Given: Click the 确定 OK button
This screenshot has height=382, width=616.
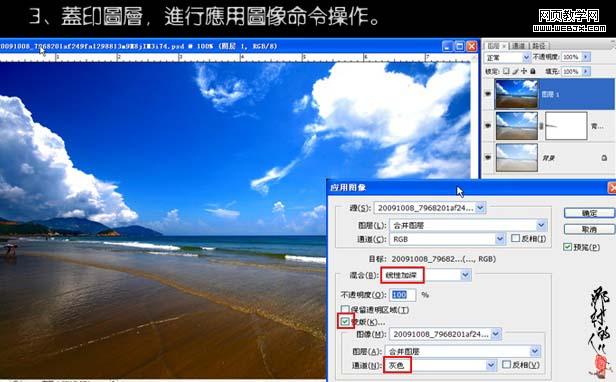Looking at the screenshot, I should pyautogui.click(x=589, y=213).
